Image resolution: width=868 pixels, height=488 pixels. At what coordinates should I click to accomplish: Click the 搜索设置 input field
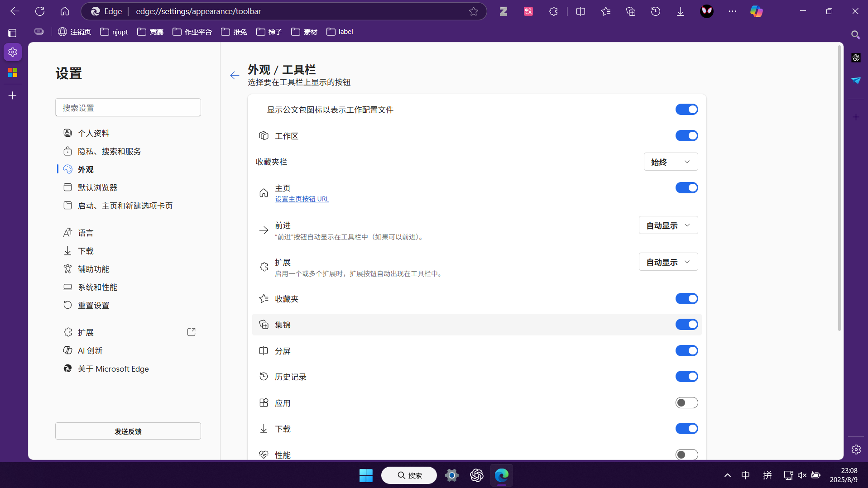click(128, 107)
